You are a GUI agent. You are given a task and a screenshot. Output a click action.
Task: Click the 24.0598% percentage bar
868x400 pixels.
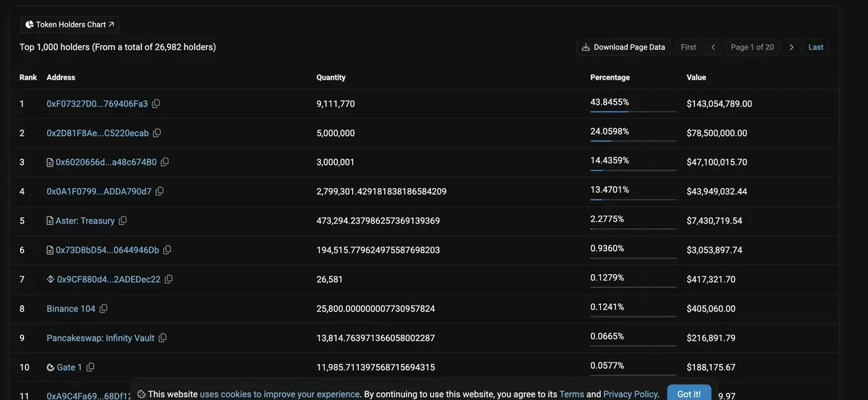[x=633, y=141]
